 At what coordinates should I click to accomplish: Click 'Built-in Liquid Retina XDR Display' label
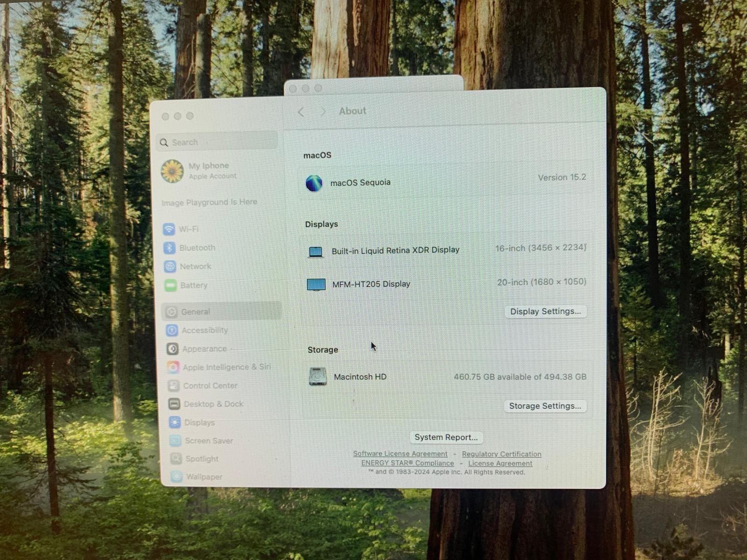395,251
